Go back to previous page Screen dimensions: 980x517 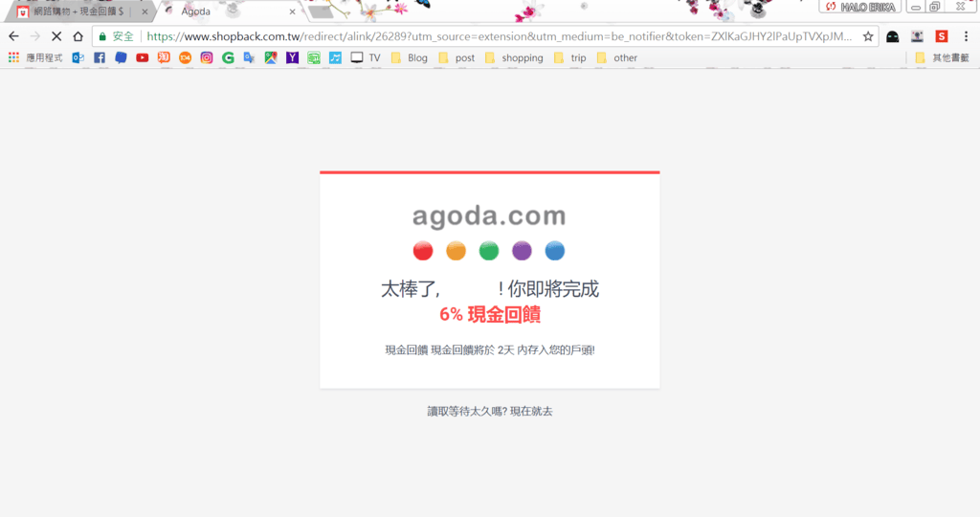coord(13,36)
